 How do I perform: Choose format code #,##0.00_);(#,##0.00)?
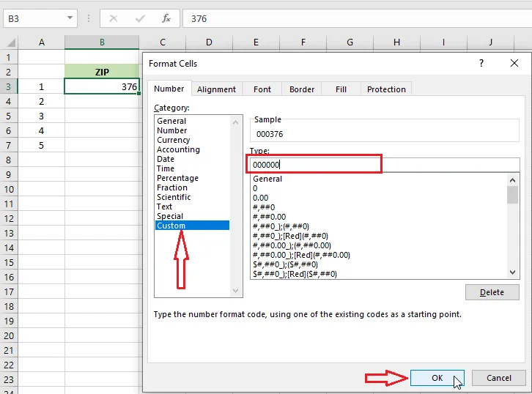[379, 245]
